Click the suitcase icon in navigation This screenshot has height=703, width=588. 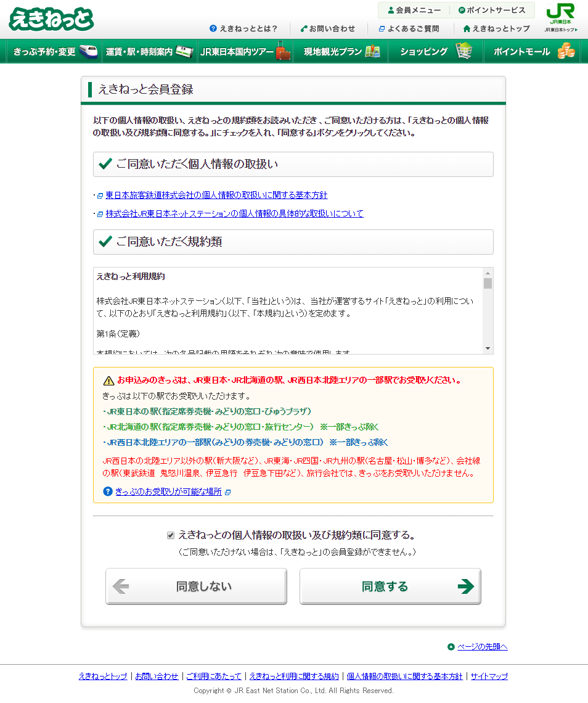(283, 51)
